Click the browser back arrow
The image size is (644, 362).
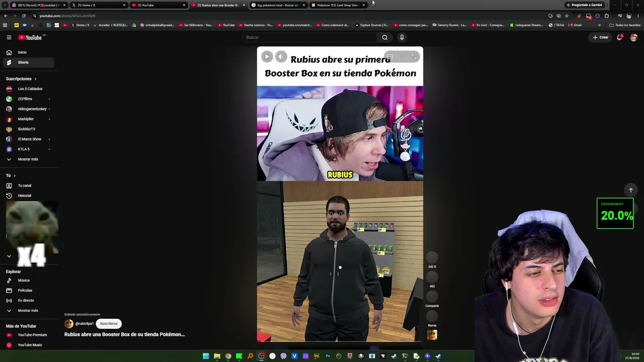pos(6,16)
